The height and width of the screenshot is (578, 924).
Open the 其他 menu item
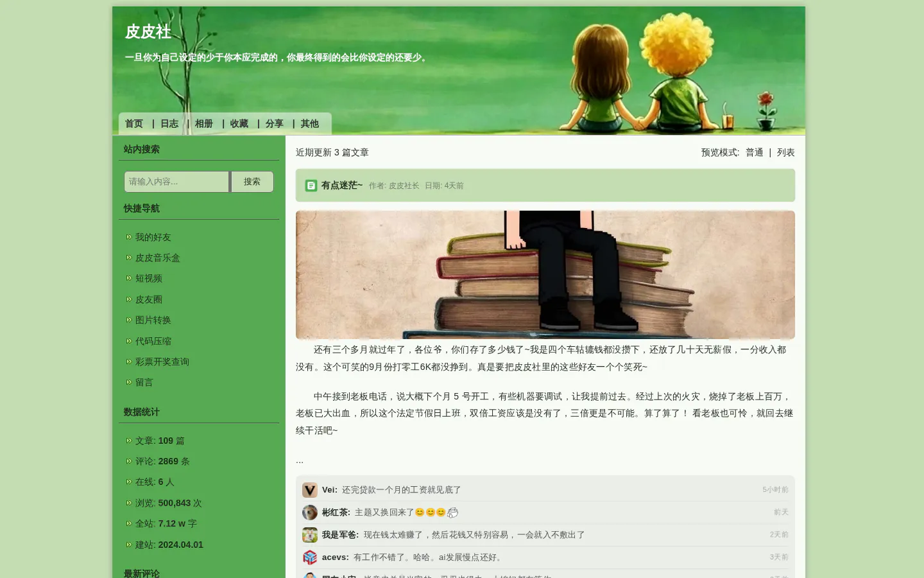(x=310, y=124)
